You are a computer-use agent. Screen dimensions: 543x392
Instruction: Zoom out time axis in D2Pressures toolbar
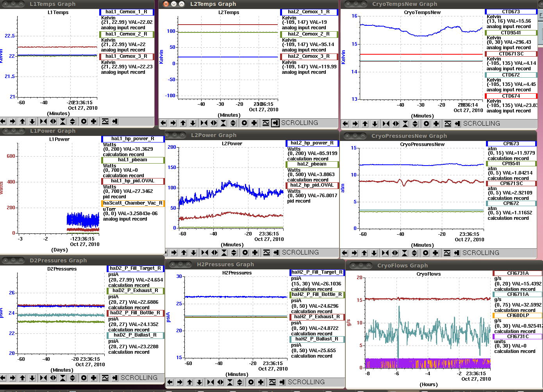point(53,378)
